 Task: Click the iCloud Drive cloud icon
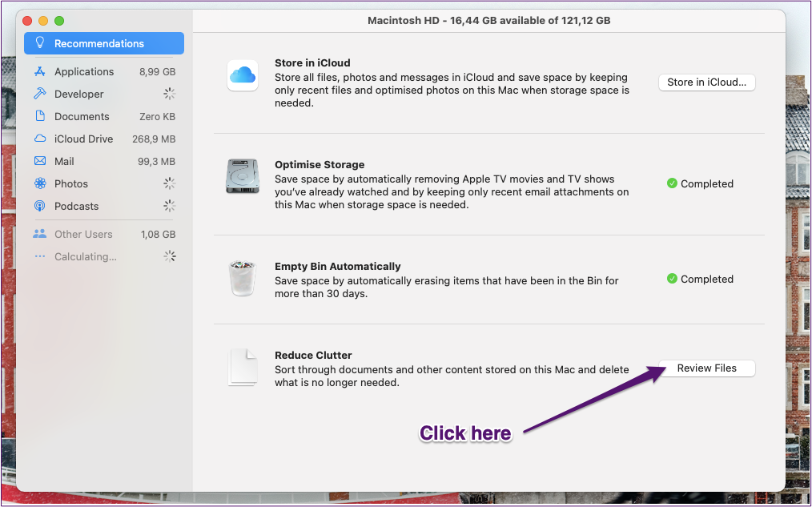(40, 139)
